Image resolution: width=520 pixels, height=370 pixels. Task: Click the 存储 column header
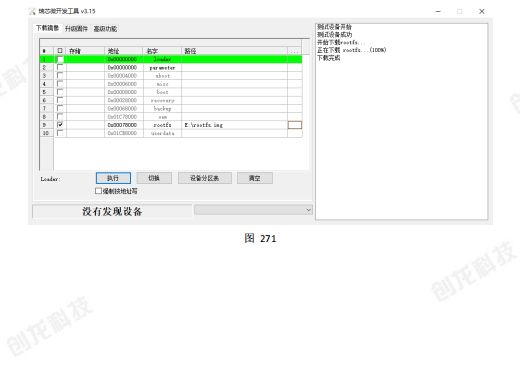coord(85,51)
